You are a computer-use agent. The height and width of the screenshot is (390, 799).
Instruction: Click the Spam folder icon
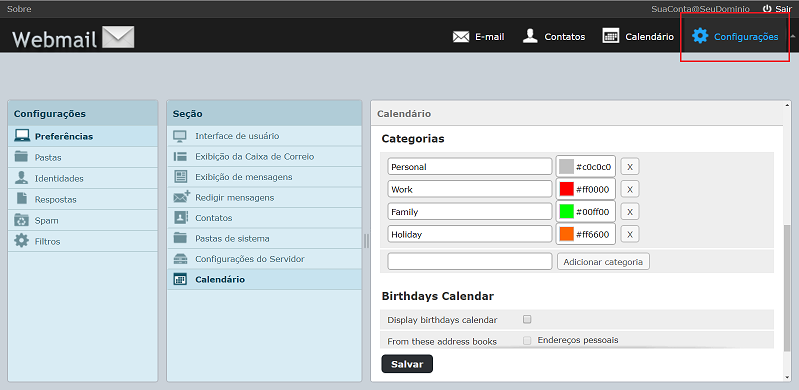tap(21, 220)
